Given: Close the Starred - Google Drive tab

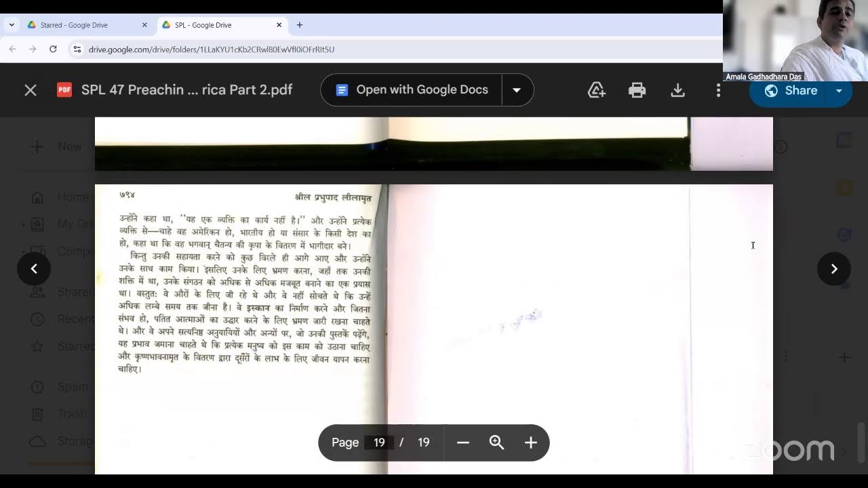Looking at the screenshot, I should click(144, 25).
